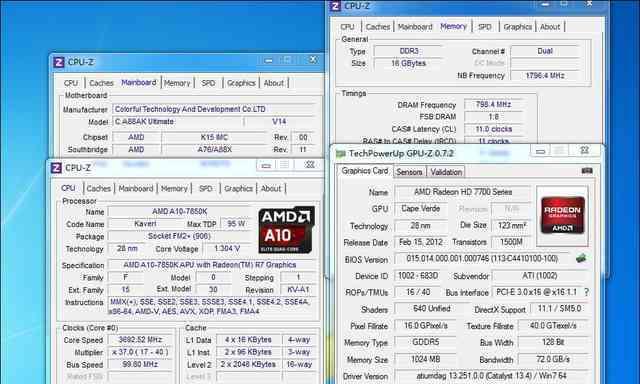
Task: Open the Mainboard tab in CPU-Z Memory window
Action: pyautogui.click(x=415, y=27)
